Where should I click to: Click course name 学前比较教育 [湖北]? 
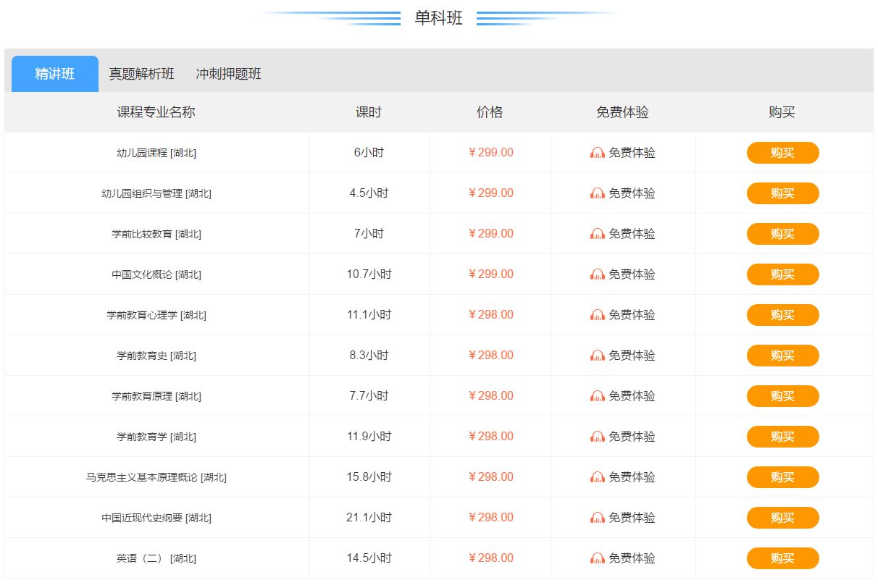pos(156,234)
